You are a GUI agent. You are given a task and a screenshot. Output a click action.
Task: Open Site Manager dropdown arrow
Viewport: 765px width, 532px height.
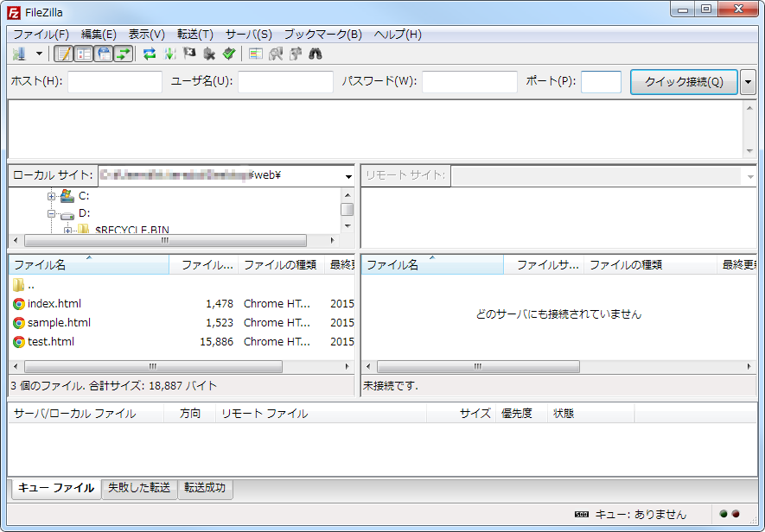pos(39,54)
